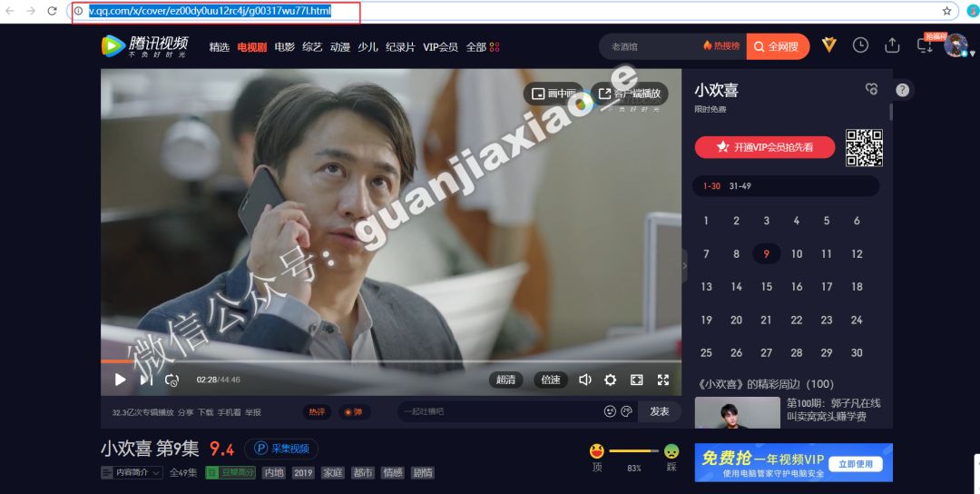
Task: Click the danmaku input field
Action: point(499,411)
